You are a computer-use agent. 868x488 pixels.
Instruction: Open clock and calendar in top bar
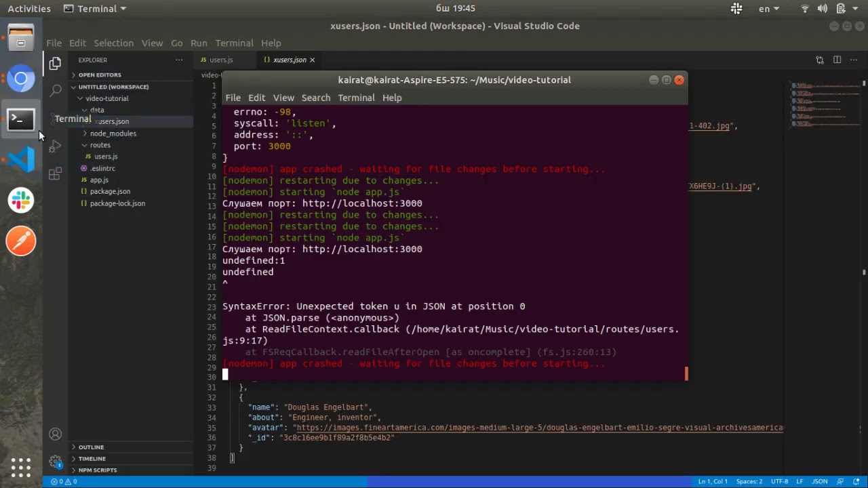pos(455,9)
